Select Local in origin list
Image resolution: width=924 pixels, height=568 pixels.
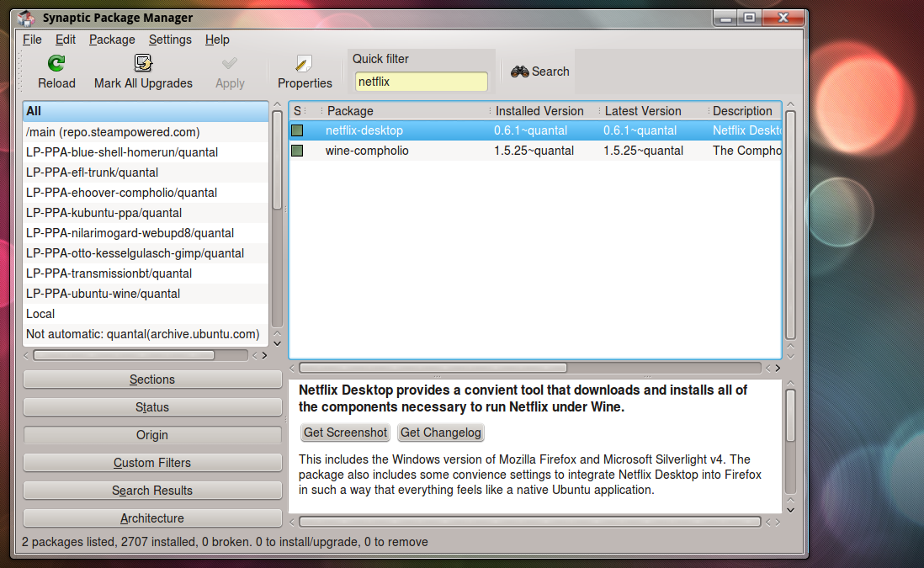[x=146, y=314]
